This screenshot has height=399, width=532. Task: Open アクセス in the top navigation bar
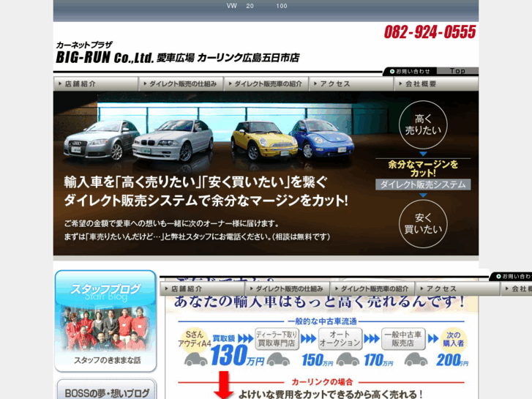tap(351, 83)
